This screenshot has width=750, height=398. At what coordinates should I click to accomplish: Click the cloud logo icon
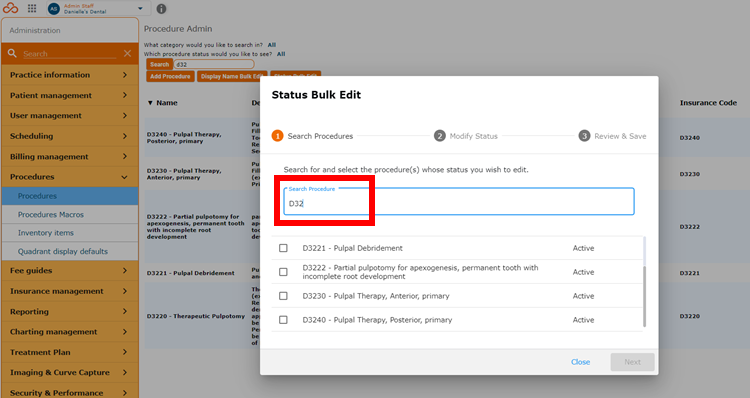coord(11,8)
